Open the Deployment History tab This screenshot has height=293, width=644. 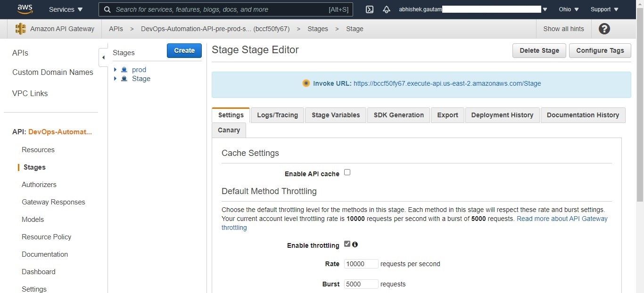tap(502, 115)
